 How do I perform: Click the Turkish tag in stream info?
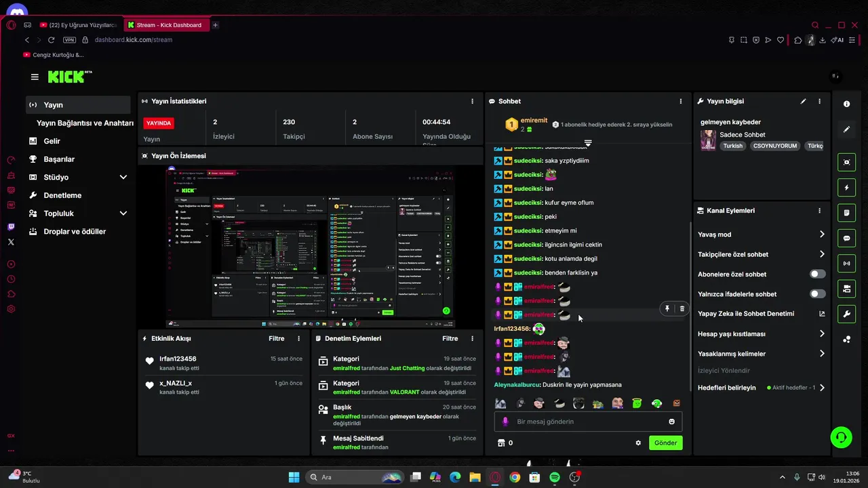[x=733, y=146]
